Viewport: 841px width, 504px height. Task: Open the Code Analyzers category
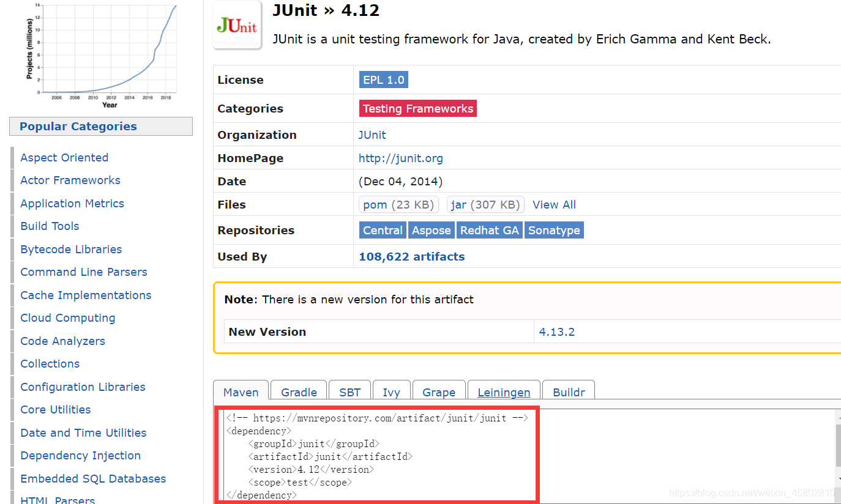[x=62, y=341]
